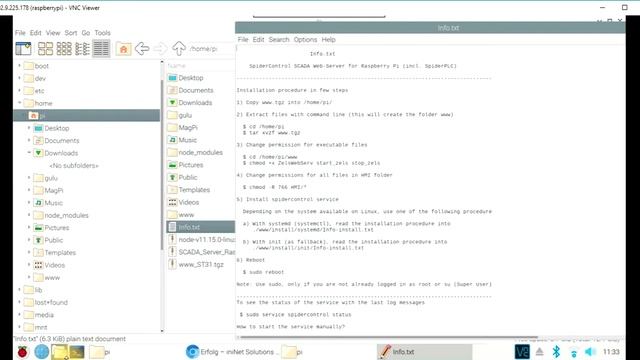Click the /home/pi path field
The width and height of the screenshot is (640, 360).
tap(211, 49)
